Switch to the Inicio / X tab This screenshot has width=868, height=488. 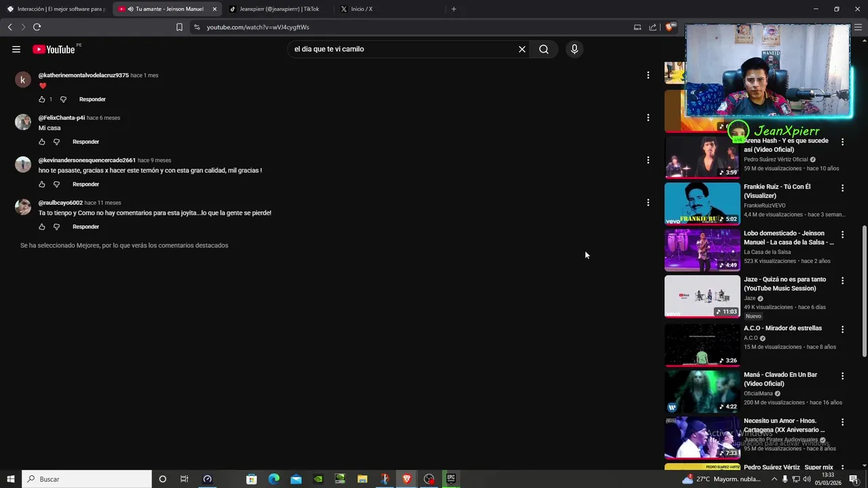(x=389, y=9)
